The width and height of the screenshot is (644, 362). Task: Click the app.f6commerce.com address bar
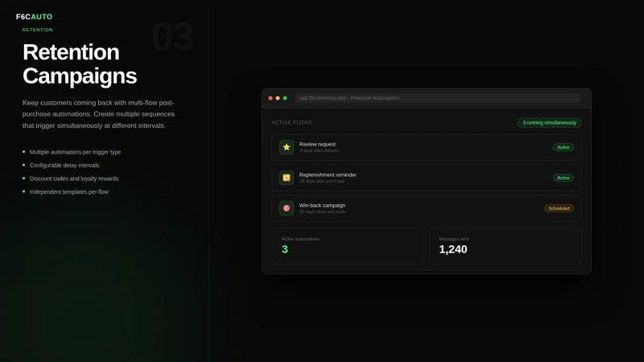coord(437,98)
